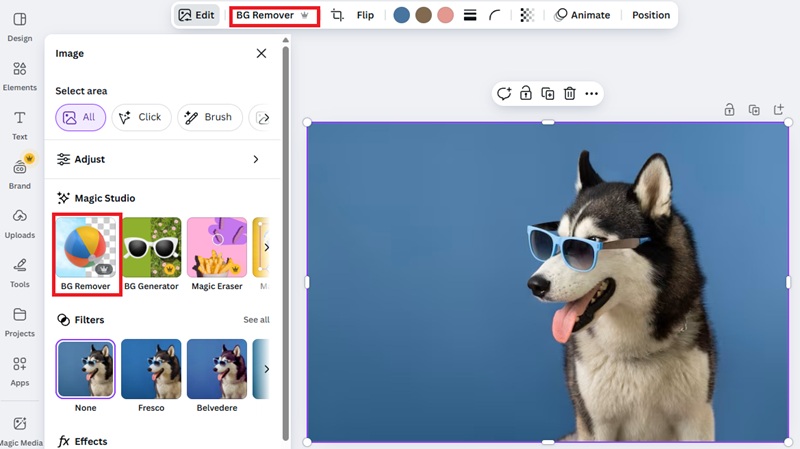The width and height of the screenshot is (800, 449).
Task: Close the Image panel with the X
Action: (262, 53)
